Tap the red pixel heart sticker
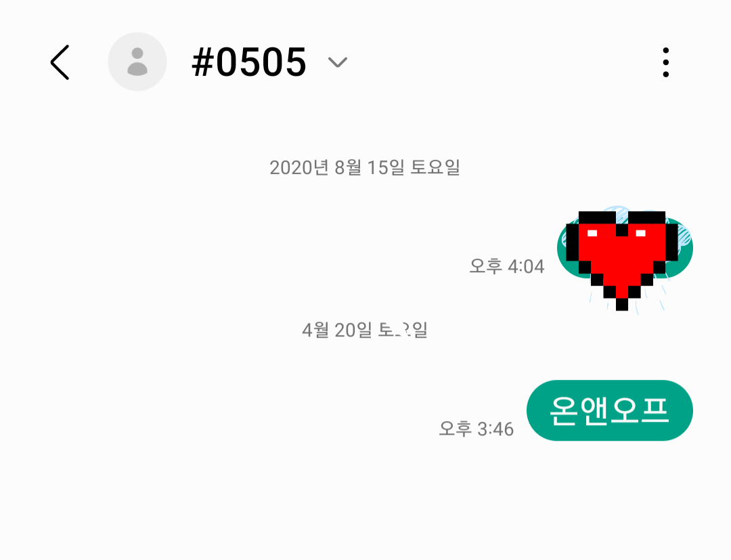This screenshot has height=560, width=731. click(x=622, y=261)
